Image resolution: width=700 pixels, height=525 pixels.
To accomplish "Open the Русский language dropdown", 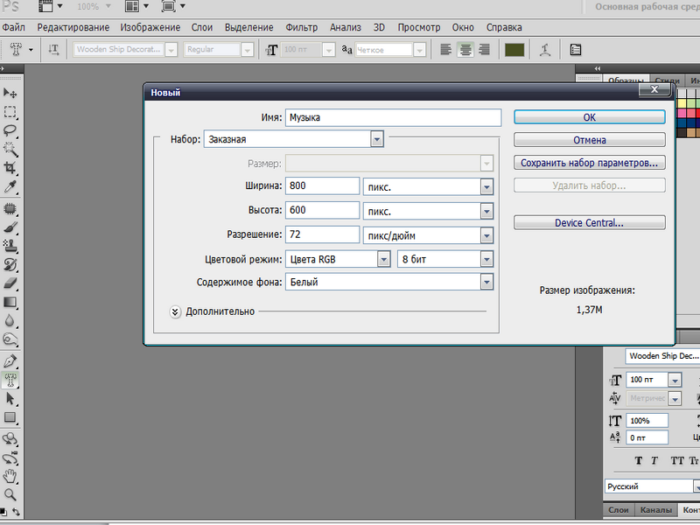I will 696,486.
